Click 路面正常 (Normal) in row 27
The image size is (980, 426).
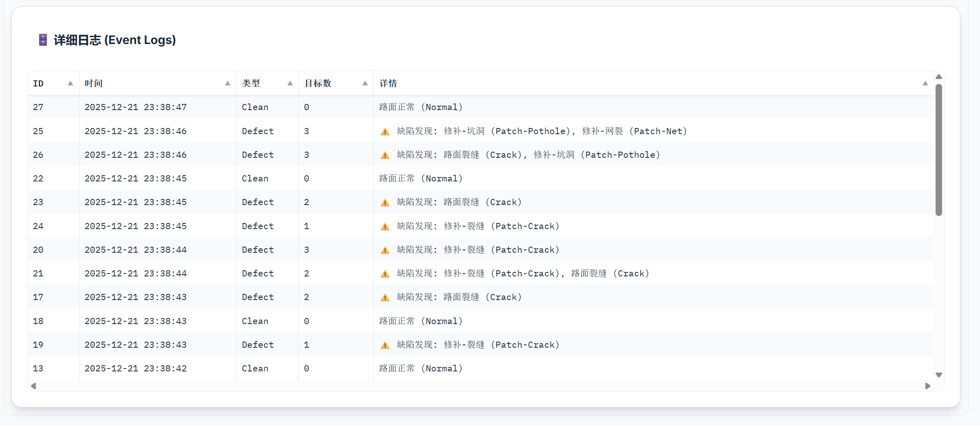421,107
